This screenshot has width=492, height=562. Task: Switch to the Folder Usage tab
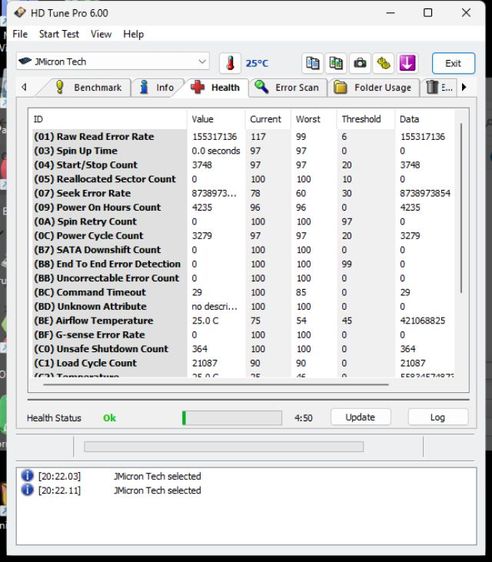374,87
